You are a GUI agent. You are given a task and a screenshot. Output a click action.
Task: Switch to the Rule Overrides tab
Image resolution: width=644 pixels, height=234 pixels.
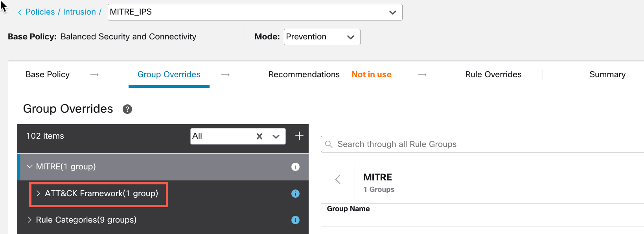click(493, 74)
